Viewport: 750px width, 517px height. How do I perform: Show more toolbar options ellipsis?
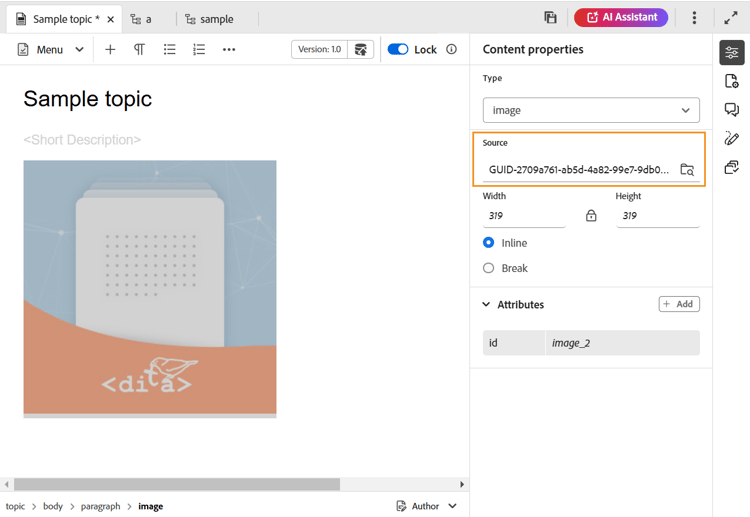[x=229, y=49]
